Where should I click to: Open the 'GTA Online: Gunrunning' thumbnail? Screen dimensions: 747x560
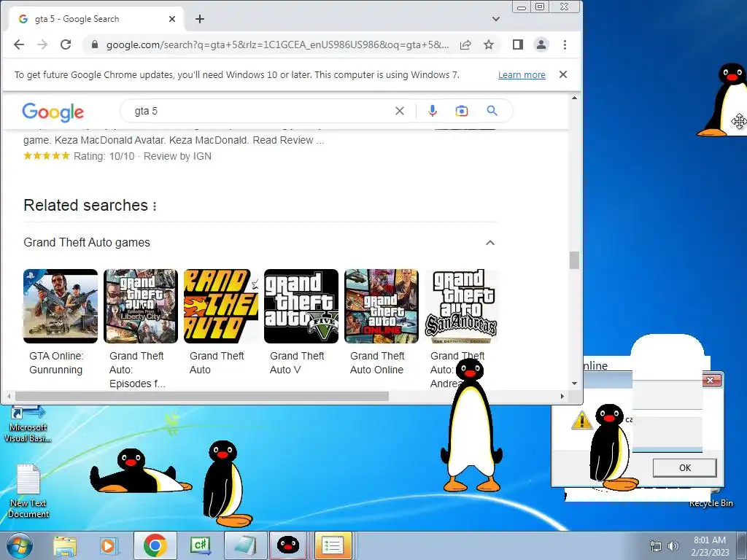pos(61,306)
